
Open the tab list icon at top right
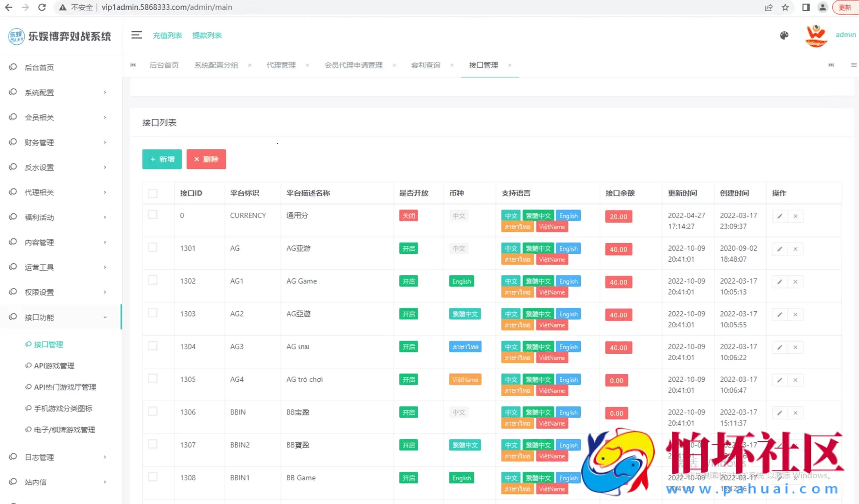854,65
